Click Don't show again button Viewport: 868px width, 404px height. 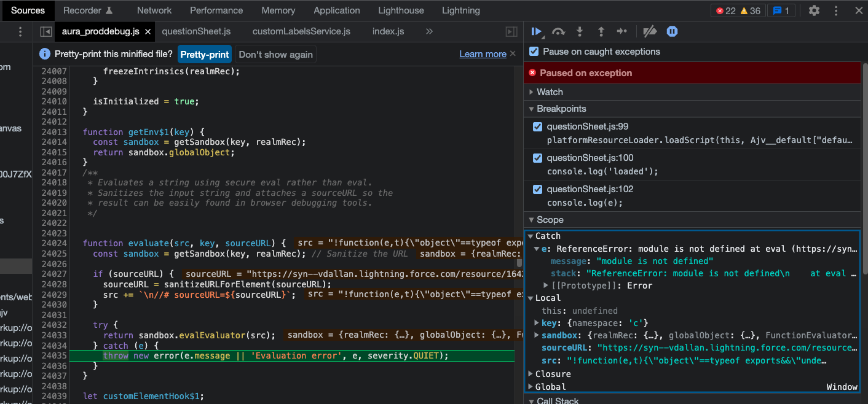pyautogui.click(x=275, y=54)
